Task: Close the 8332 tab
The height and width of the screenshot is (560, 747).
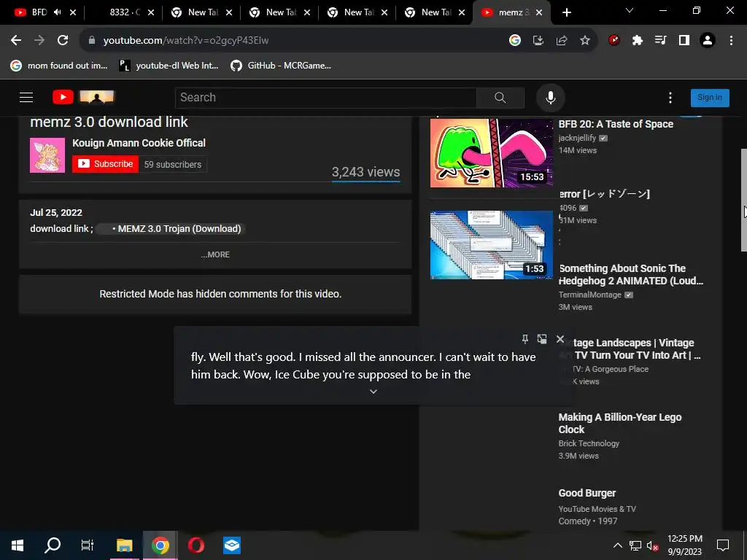Action: pyautogui.click(x=151, y=12)
